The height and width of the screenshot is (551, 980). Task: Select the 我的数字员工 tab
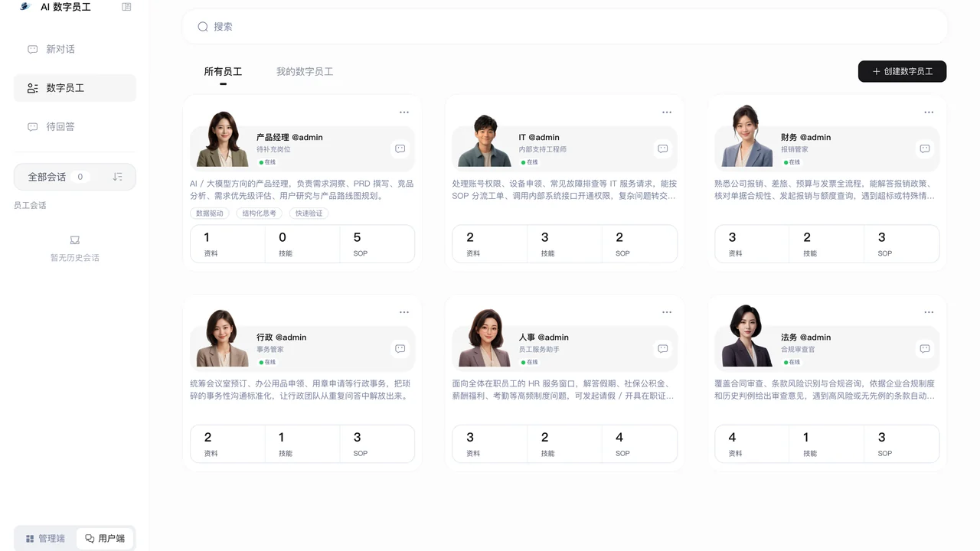(x=305, y=72)
